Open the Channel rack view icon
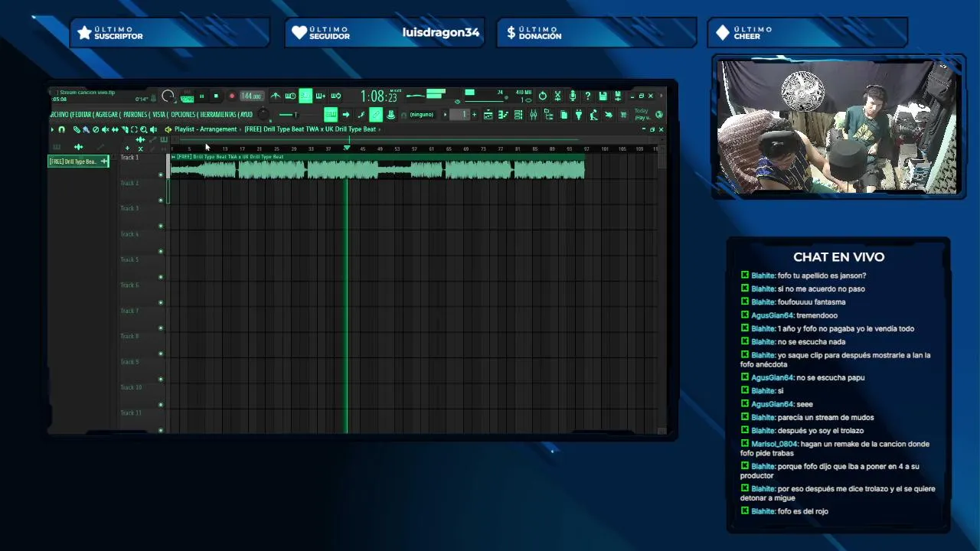This screenshot has height=551, width=980. tap(518, 115)
